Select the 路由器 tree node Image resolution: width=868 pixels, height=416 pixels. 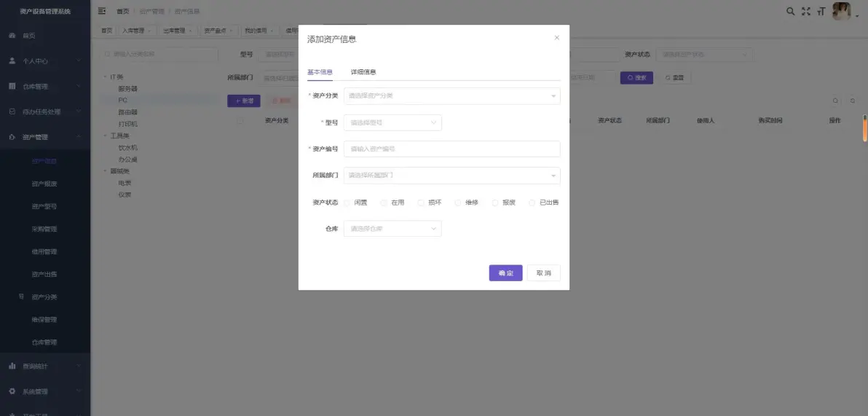pyautogui.click(x=128, y=112)
